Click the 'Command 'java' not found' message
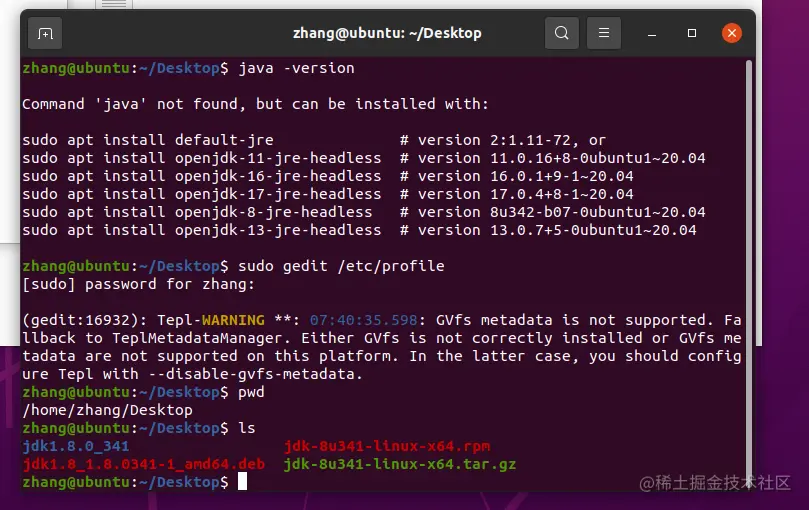Viewport: 809px width, 510px height. [x=255, y=104]
